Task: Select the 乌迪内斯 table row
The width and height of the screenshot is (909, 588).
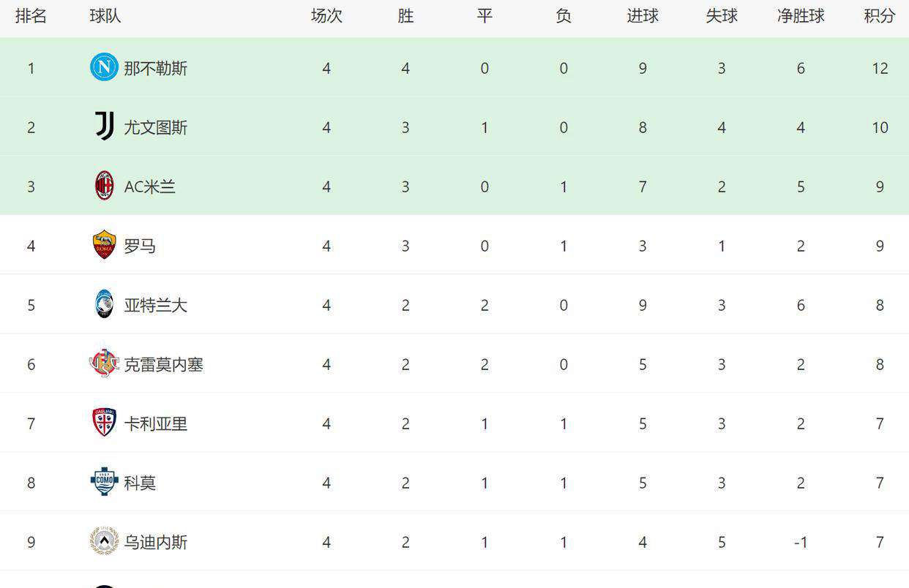Action: pyautogui.click(x=454, y=541)
